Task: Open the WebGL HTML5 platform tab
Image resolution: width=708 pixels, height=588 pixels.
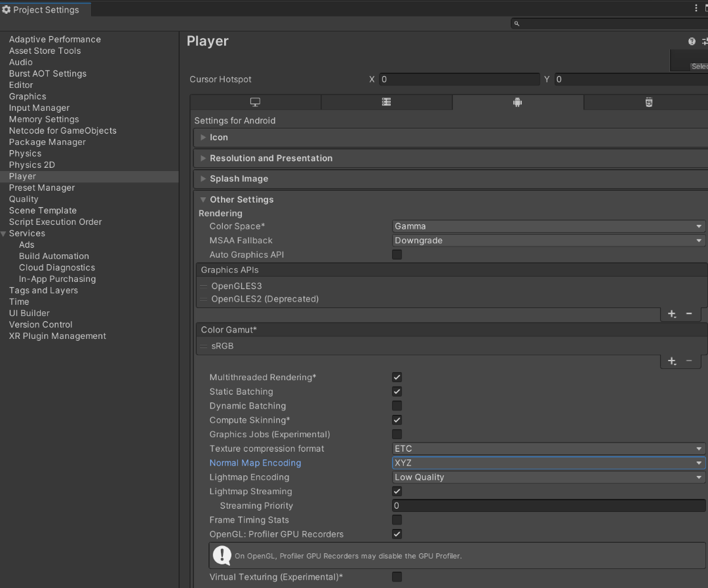Action: (648, 102)
